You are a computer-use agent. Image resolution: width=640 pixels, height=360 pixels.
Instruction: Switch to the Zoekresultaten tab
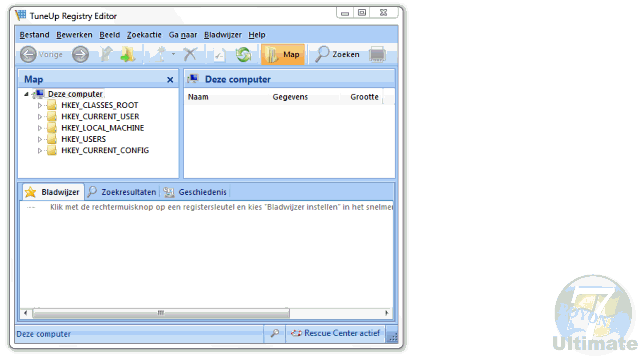(x=122, y=192)
